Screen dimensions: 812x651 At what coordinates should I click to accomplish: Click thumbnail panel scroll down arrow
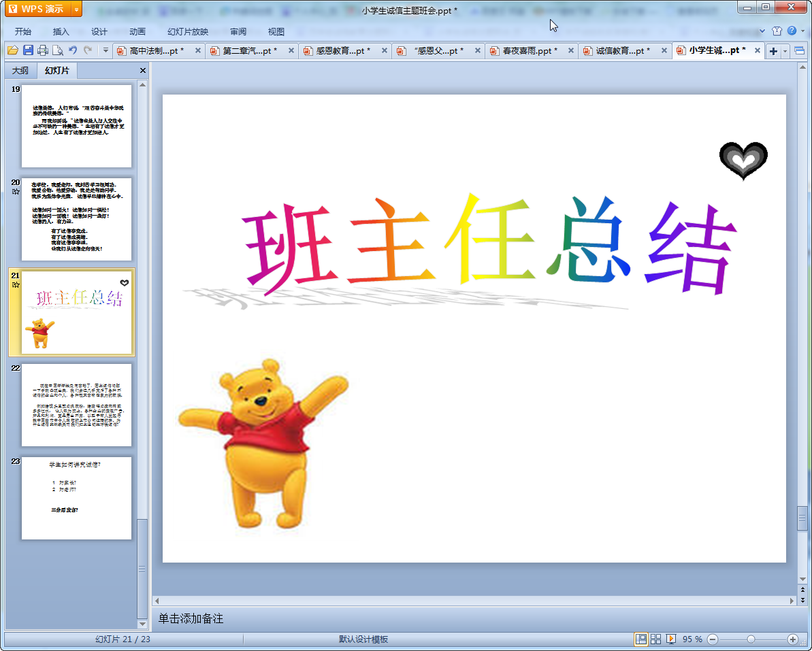(x=142, y=624)
